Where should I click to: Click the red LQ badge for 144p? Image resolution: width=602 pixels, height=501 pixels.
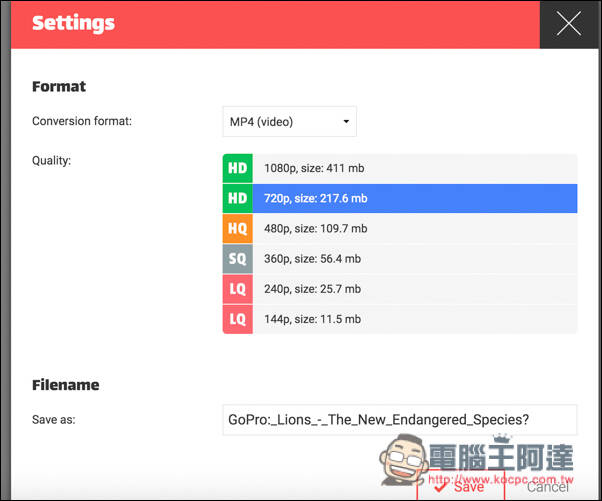tap(238, 319)
